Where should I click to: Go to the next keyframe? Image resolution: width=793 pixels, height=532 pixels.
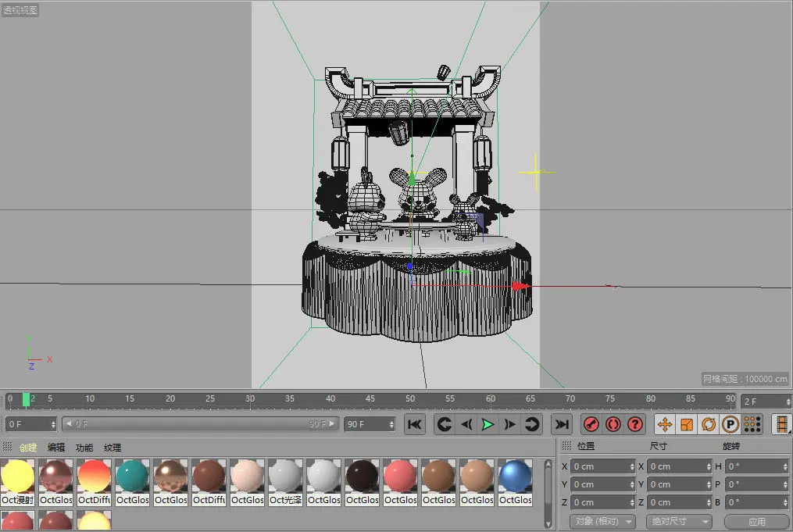pyautogui.click(x=531, y=424)
